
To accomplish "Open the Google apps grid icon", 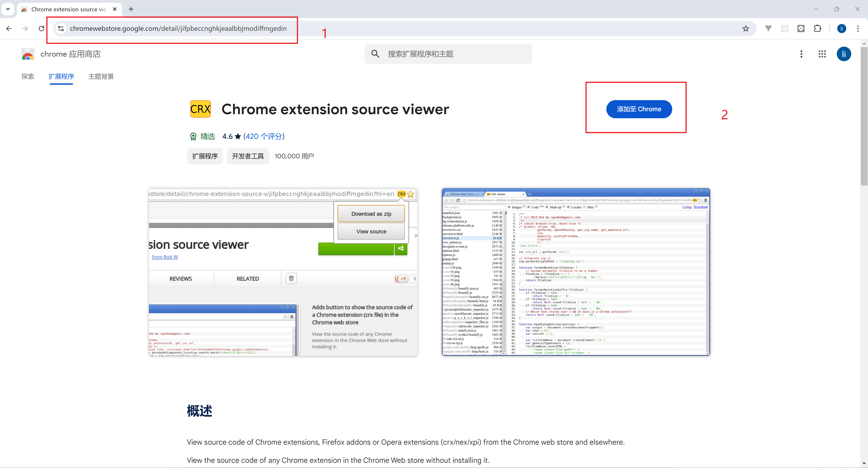I will (x=822, y=54).
